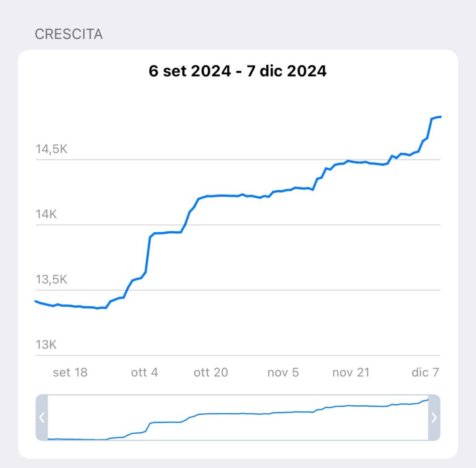The width and height of the screenshot is (476, 468).
Task: Click the growth line's final peak point
Action: (440, 117)
